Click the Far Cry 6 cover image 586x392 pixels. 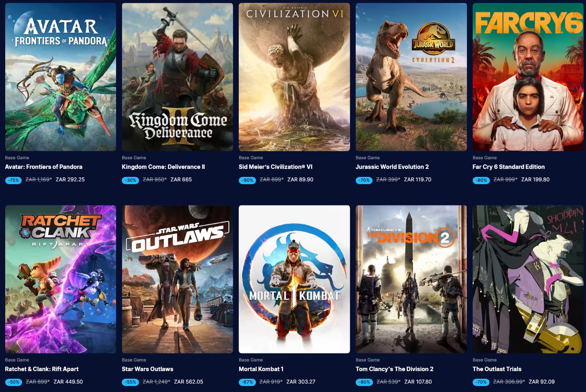[x=528, y=77]
